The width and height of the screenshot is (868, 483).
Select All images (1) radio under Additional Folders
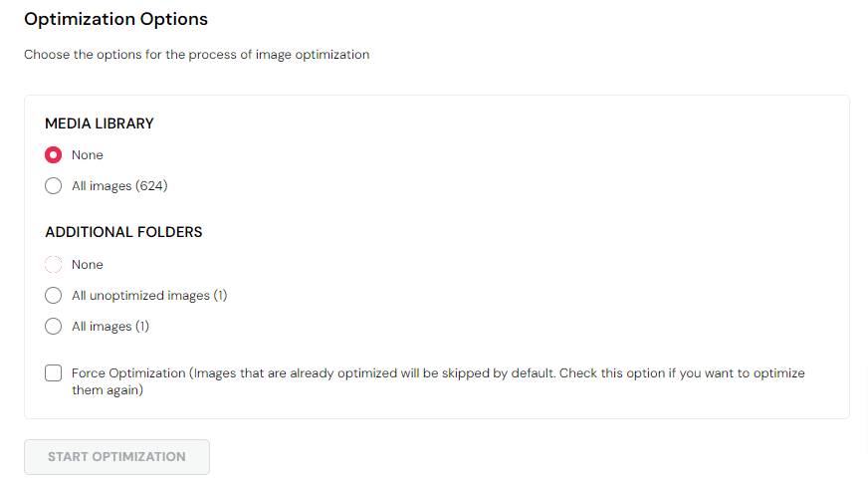(54, 327)
